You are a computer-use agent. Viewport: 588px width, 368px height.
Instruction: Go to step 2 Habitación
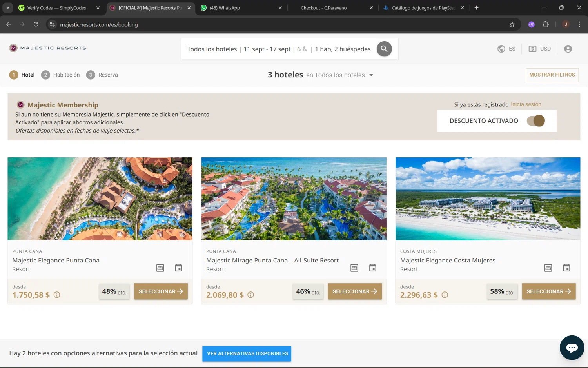pyautogui.click(x=61, y=75)
